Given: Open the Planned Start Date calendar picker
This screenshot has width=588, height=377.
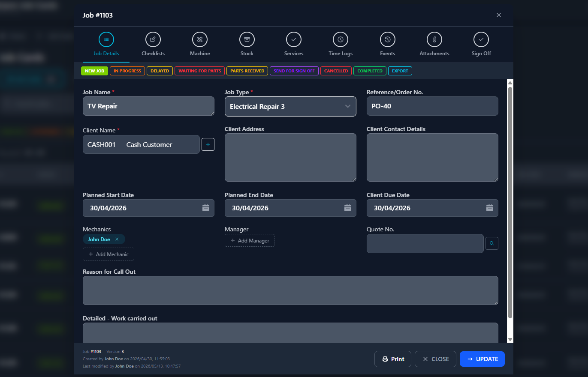Looking at the screenshot, I should pyautogui.click(x=206, y=208).
